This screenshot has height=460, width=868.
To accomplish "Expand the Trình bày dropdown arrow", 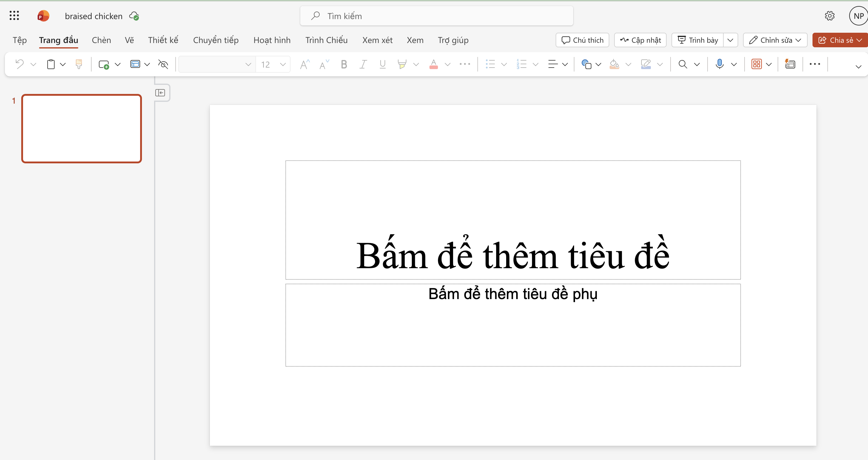I will tap(730, 40).
